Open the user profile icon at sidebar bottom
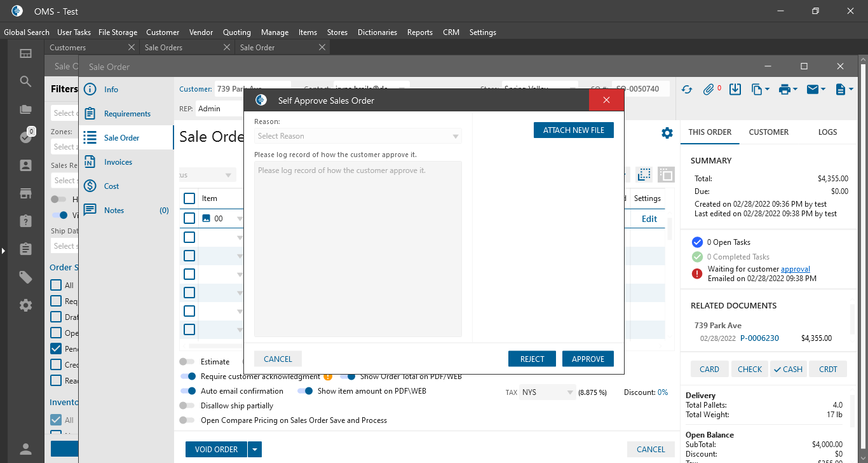Image resolution: width=868 pixels, height=463 pixels. coord(25,449)
